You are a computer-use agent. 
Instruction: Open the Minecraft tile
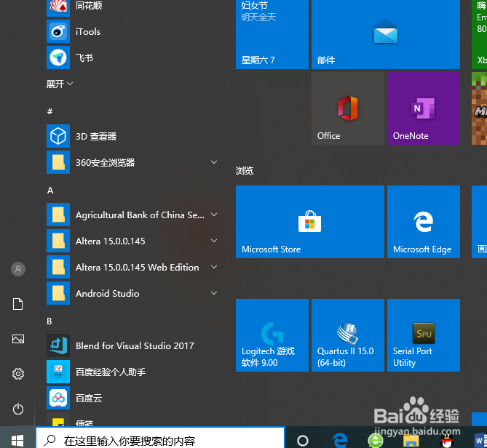point(479,108)
